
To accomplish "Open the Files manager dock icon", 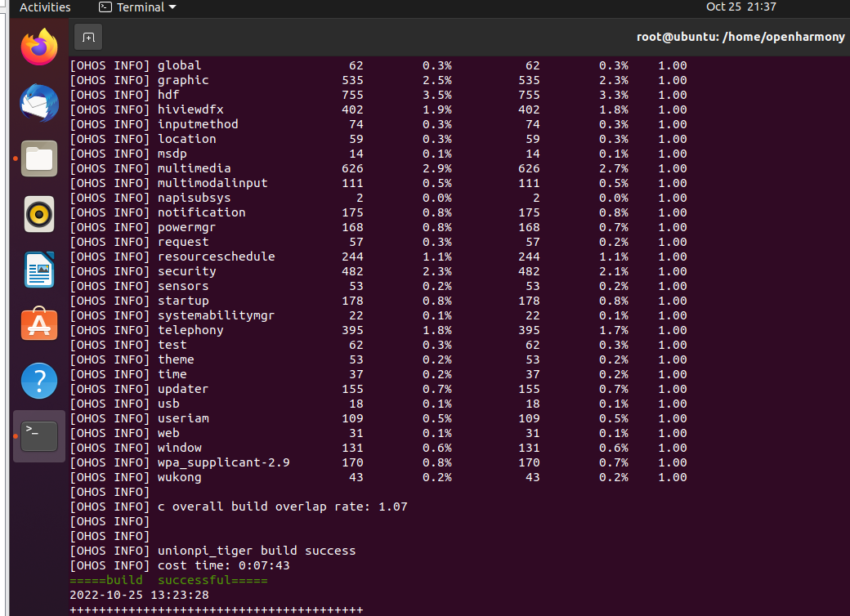I will (39, 158).
